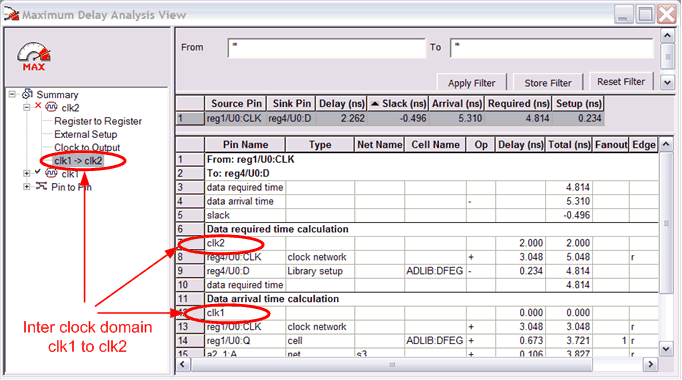The image size is (682, 380).
Task: Click the application icon in title bar
Action: click(12, 14)
